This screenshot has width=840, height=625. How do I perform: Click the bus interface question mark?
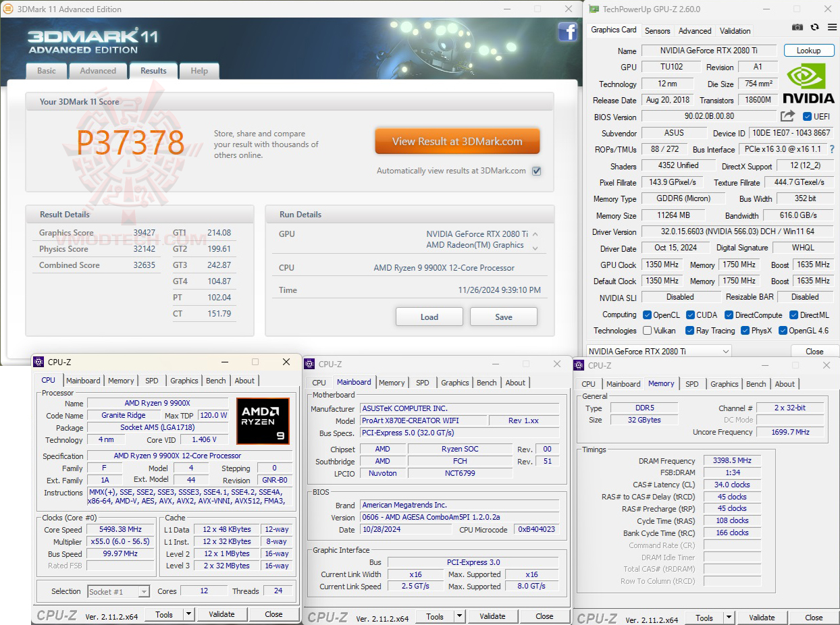[x=831, y=149]
